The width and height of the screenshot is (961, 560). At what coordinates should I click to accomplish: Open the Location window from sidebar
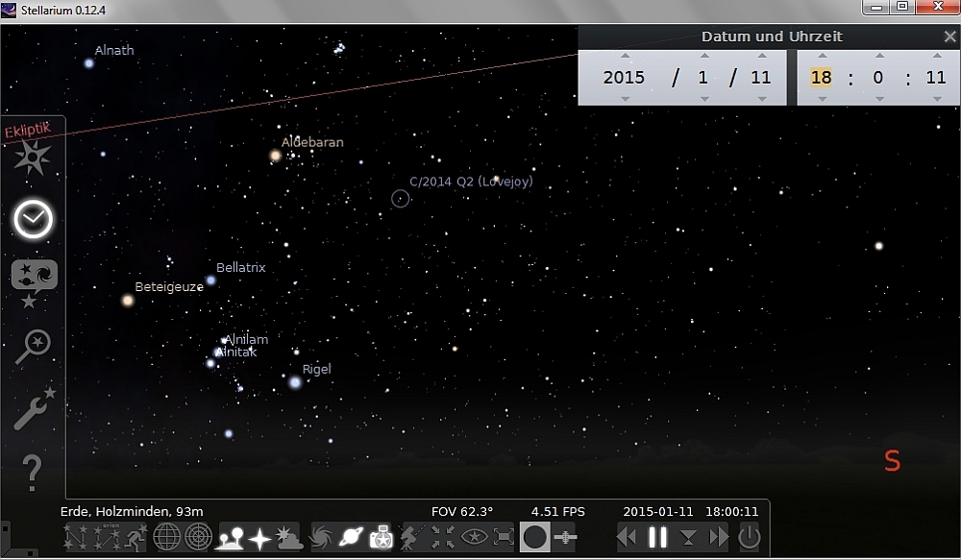click(32, 158)
